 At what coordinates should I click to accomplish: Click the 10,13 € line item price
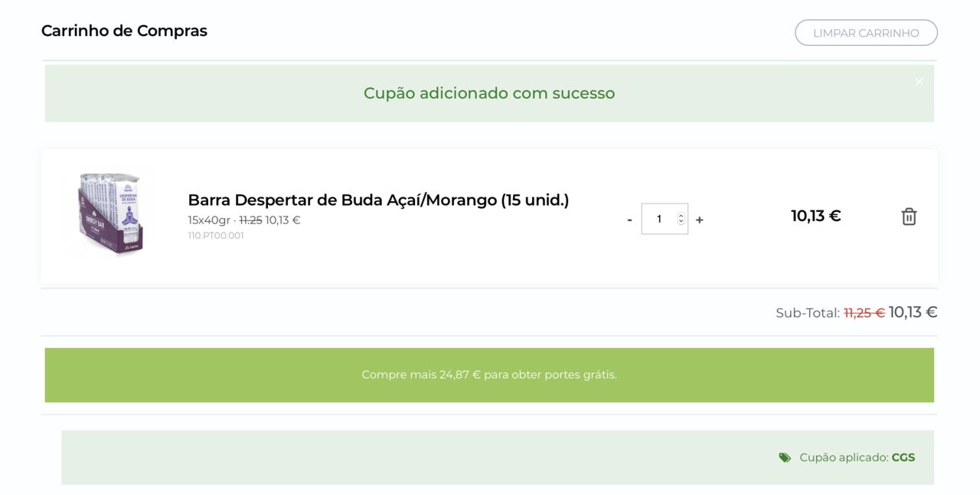pyautogui.click(x=816, y=216)
